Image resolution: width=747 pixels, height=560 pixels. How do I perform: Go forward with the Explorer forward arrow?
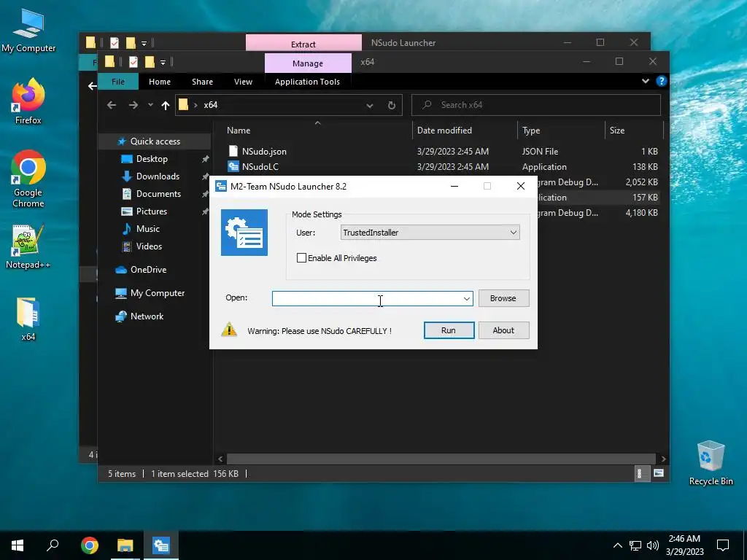tap(133, 105)
